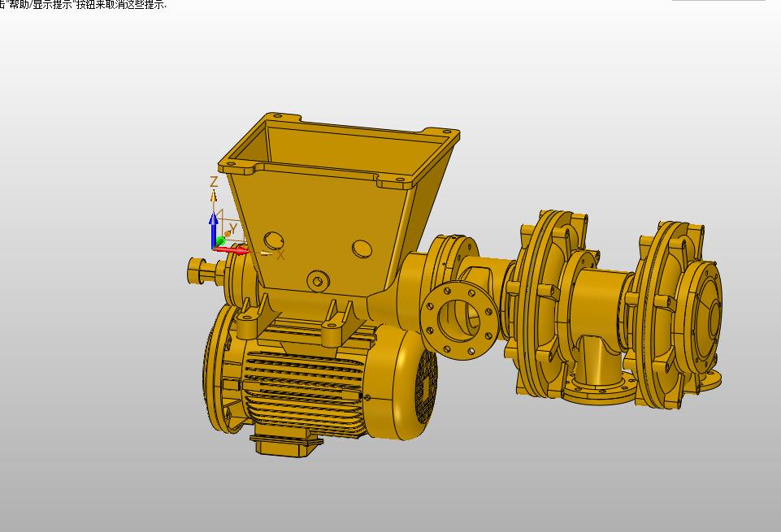The image size is (781, 532).
Task: Pick the bossed port at hopper bottom
Action: pos(318,282)
